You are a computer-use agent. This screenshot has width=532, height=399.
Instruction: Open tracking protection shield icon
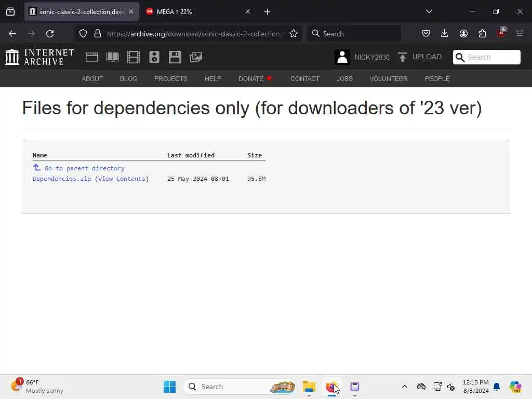point(83,34)
